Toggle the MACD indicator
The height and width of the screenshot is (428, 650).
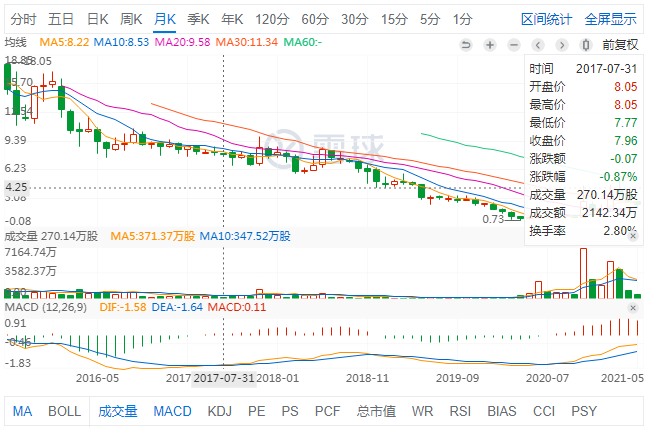click(172, 411)
